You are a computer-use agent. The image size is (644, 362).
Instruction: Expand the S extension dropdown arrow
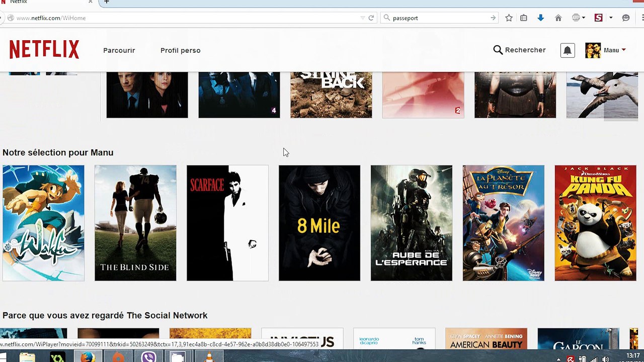click(x=611, y=18)
